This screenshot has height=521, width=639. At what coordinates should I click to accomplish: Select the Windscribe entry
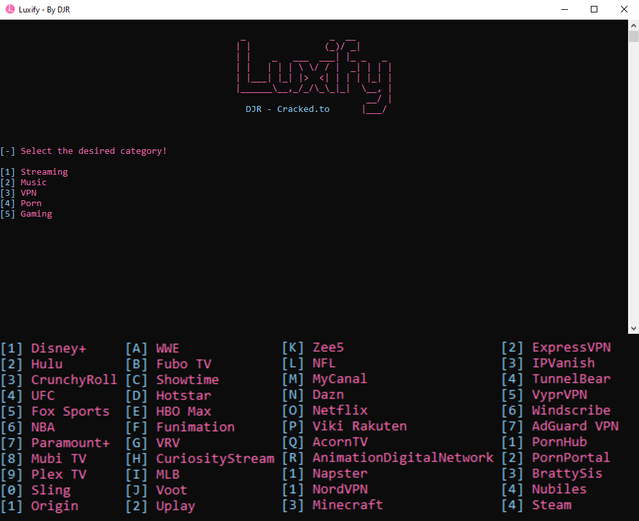(x=556, y=410)
